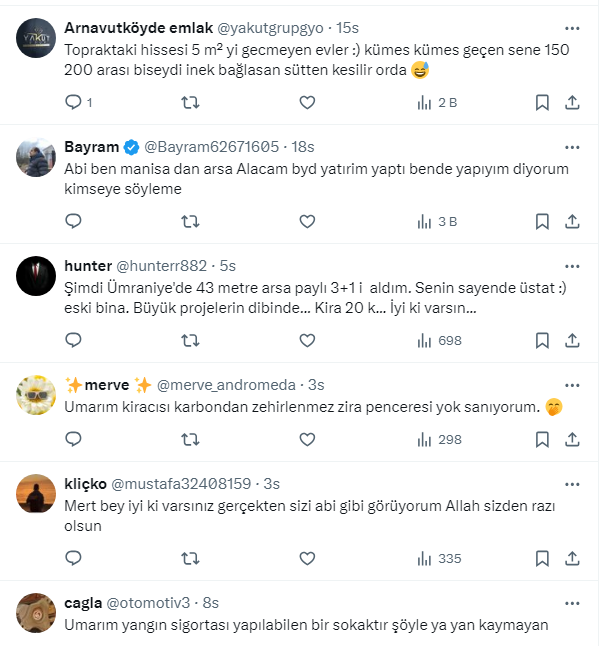Retweet Bayram's post about Manisa
Screen dimensions: 602x646
(189, 221)
